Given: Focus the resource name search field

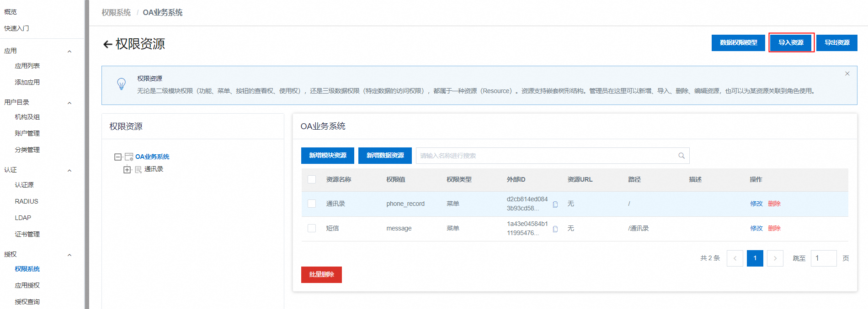Looking at the screenshot, I should tap(546, 156).
